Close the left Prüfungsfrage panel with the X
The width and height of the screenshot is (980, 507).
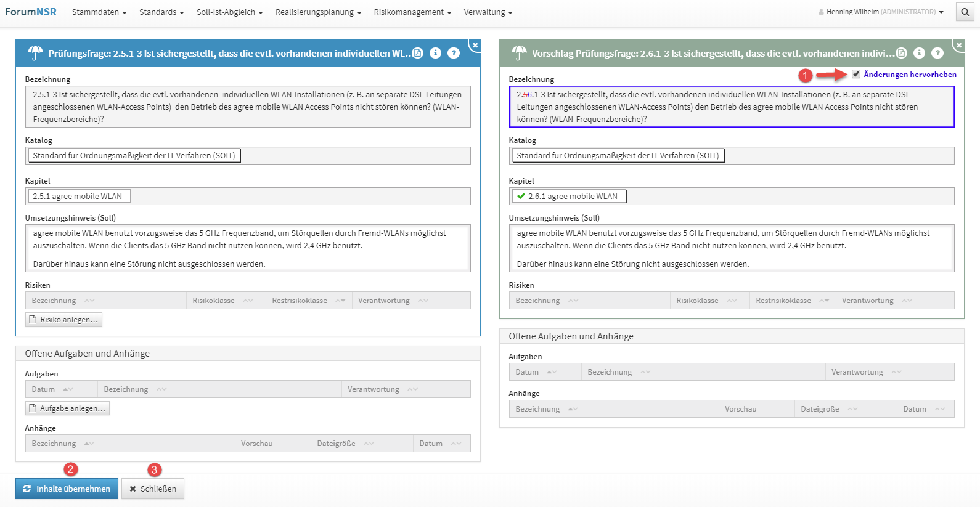click(x=474, y=45)
